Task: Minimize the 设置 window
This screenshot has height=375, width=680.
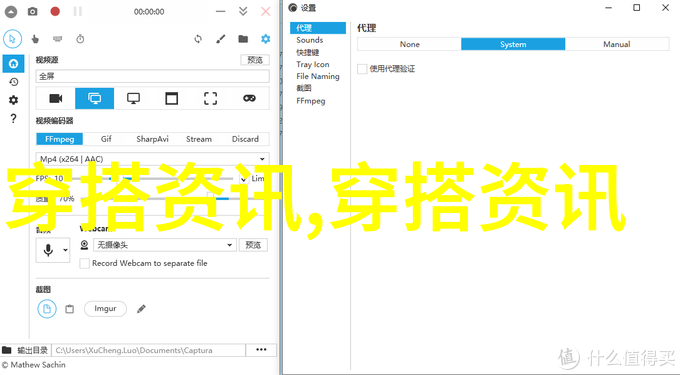Action: point(608,8)
